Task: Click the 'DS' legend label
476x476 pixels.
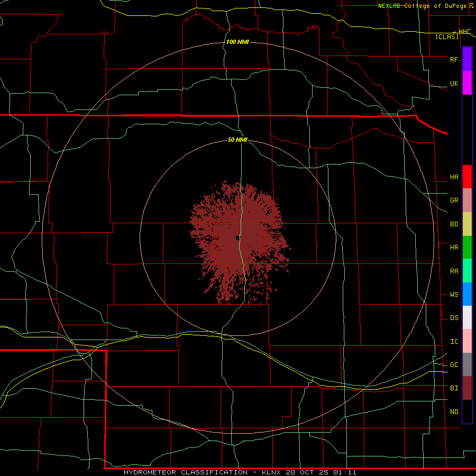Action: 454,318
